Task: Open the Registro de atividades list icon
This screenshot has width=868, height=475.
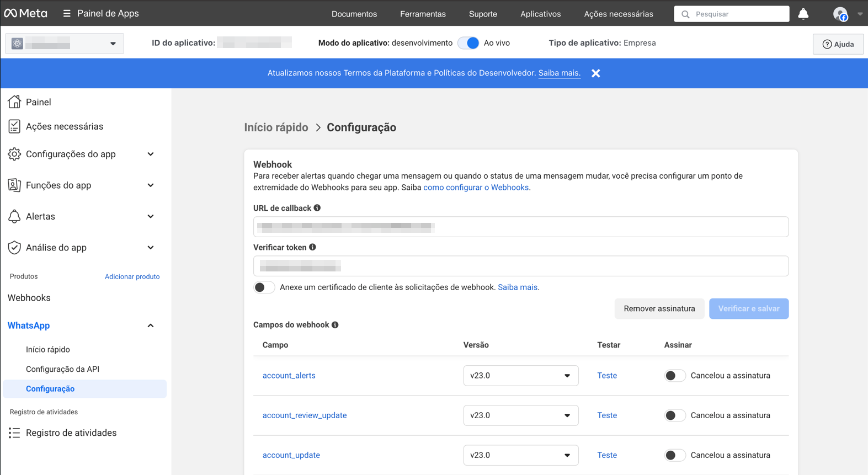Action: 14,433
